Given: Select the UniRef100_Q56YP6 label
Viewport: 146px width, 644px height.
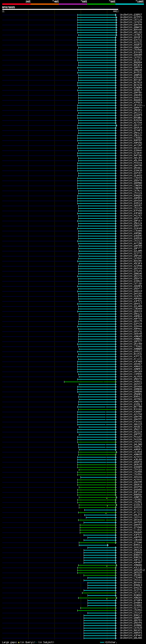Looking at the screenshot, I should tap(131, 623).
